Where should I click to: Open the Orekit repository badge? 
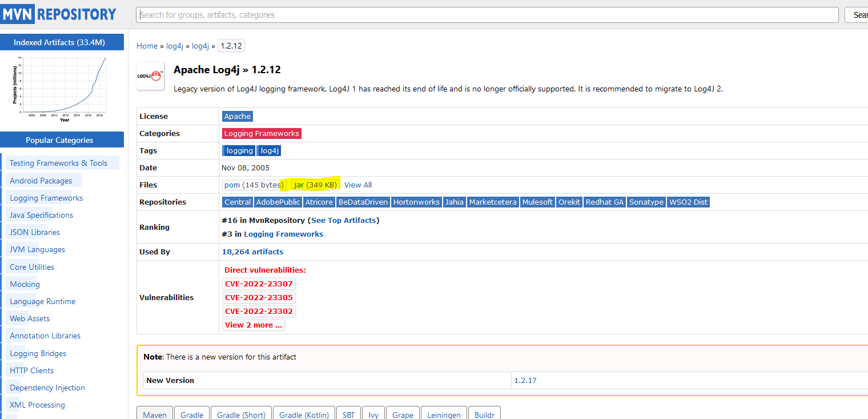[x=569, y=202]
